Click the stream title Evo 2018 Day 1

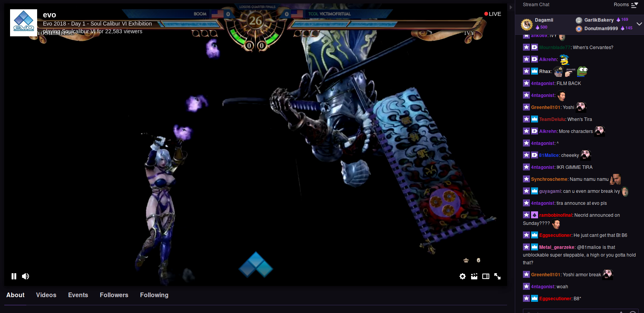coord(97,24)
